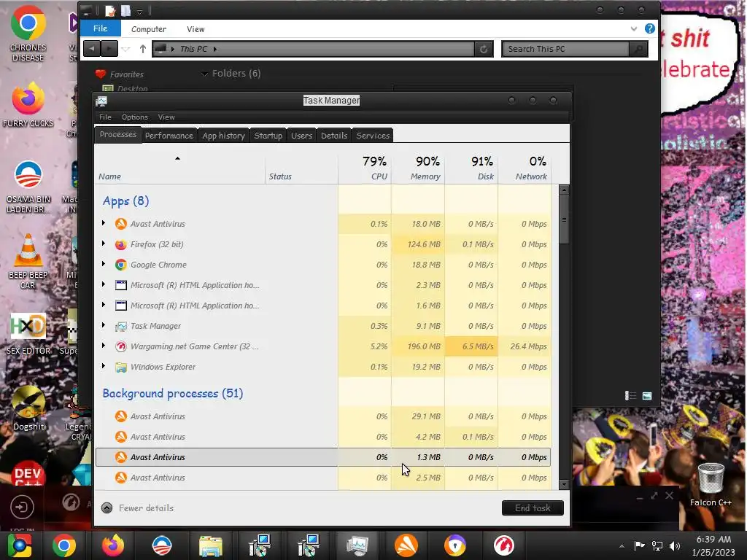Open Explorer Help question mark icon
Screen dimensions: 747x560
[x=649, y=28]
